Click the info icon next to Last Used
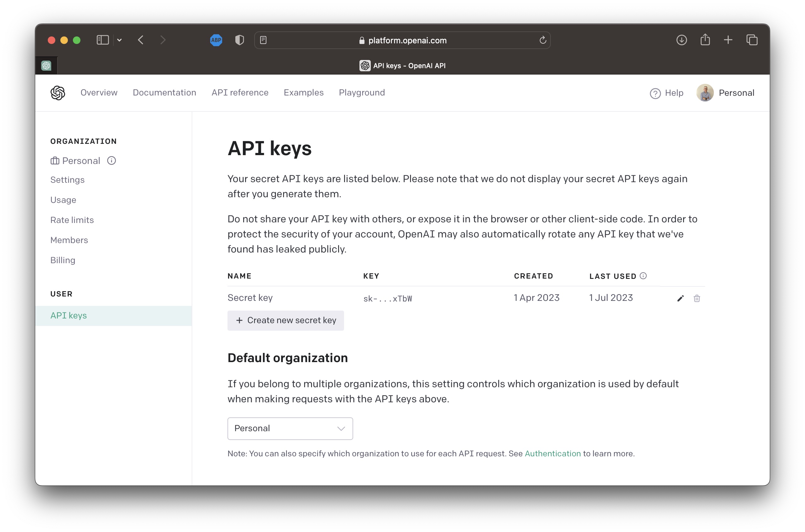 pyautogui.click(x=643, y=276)
